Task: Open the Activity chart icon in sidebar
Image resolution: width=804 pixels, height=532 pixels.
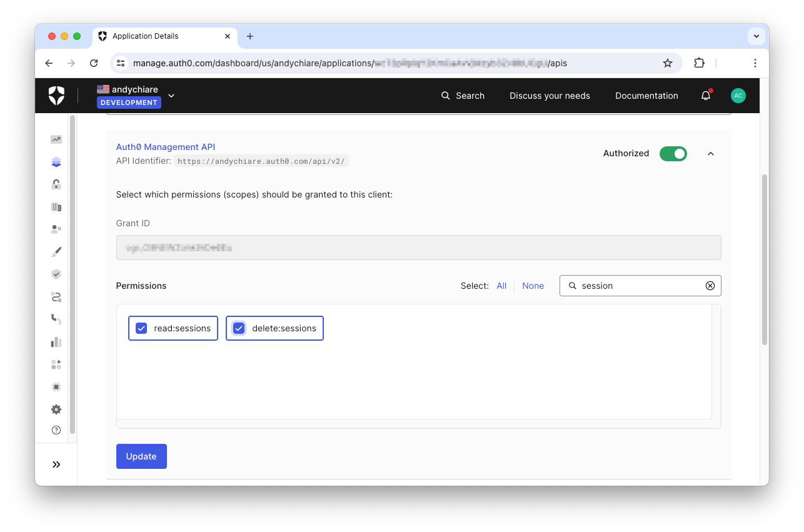Action: [56, 139]
